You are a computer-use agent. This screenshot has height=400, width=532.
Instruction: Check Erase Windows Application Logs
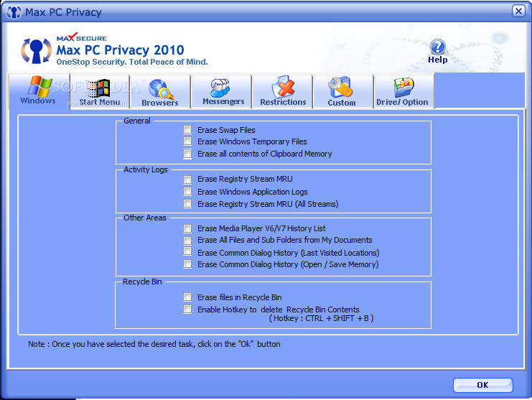(x=187, y=191)
